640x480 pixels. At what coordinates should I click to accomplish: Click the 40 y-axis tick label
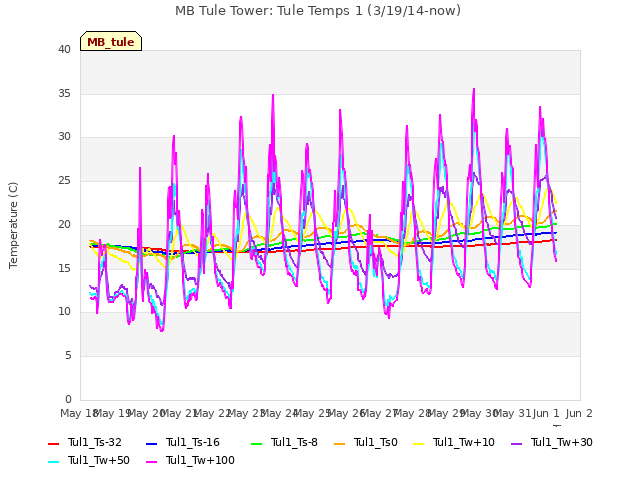[64, 50]
